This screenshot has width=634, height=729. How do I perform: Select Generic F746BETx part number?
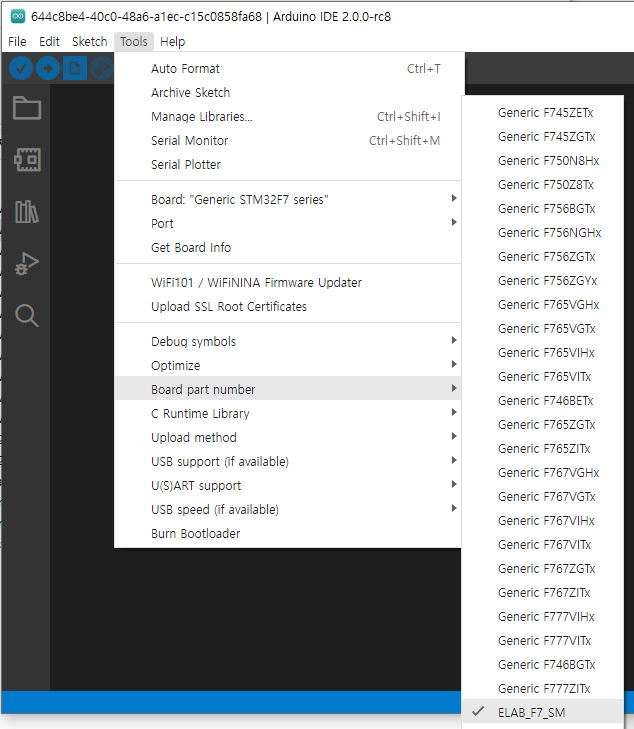point(542,401)
